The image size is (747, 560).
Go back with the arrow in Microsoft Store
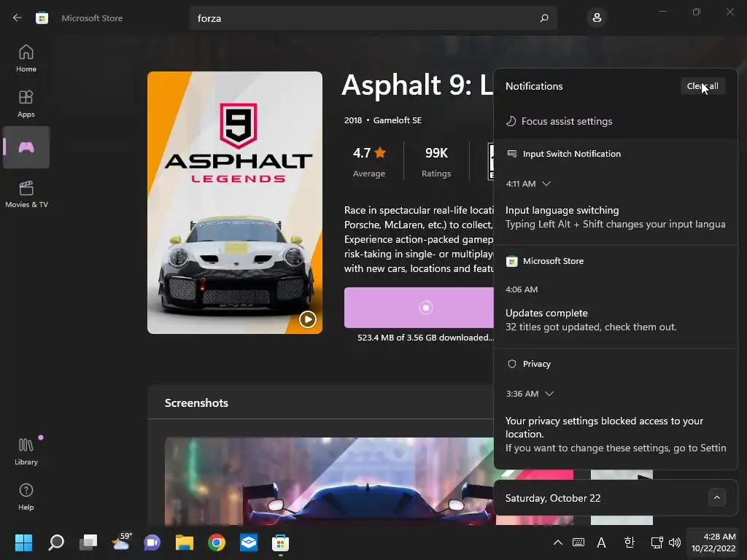point(18,17)
